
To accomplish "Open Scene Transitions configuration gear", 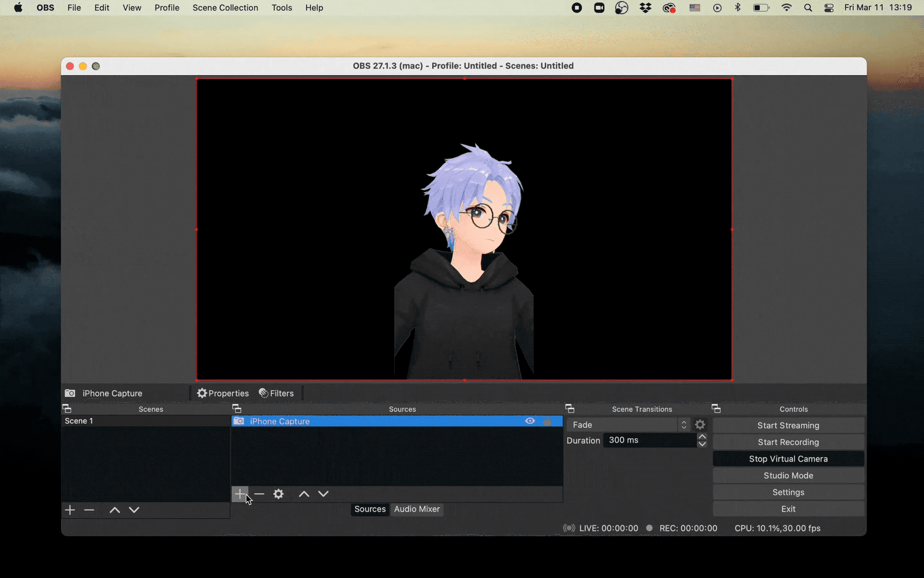I will click(700, 424).
